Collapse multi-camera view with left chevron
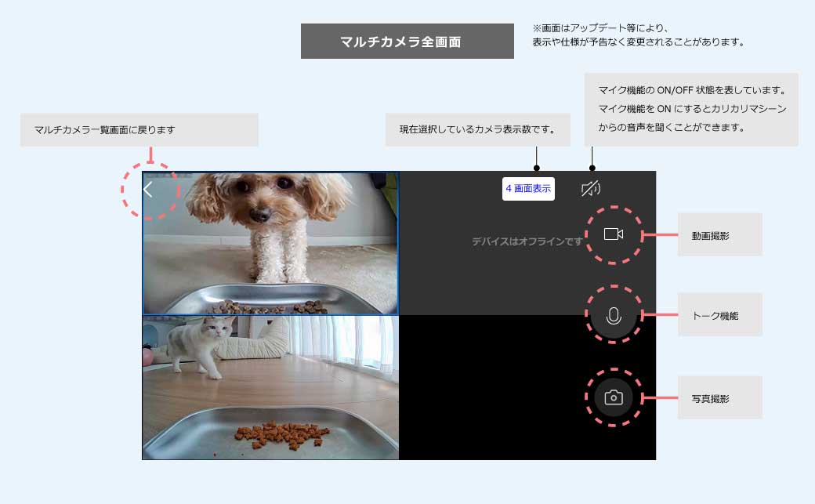This screenshot has width=815, height=504. (x=149, y=188)
